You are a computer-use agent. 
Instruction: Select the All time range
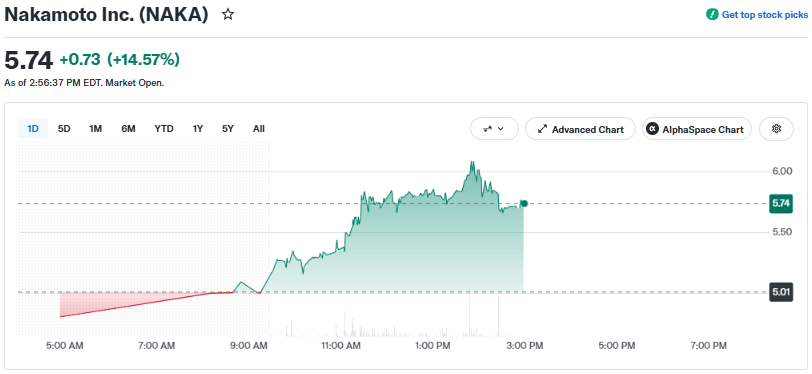(259, 129)
